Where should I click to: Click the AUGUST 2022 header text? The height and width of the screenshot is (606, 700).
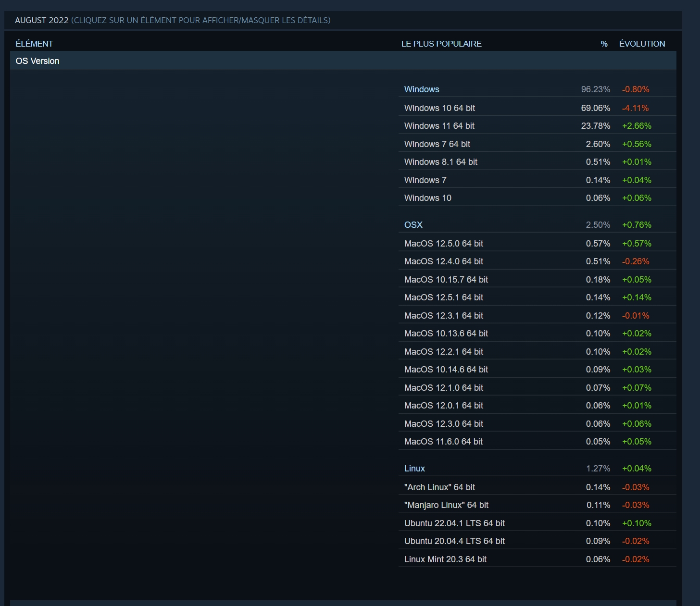click(x=42, y=20)
